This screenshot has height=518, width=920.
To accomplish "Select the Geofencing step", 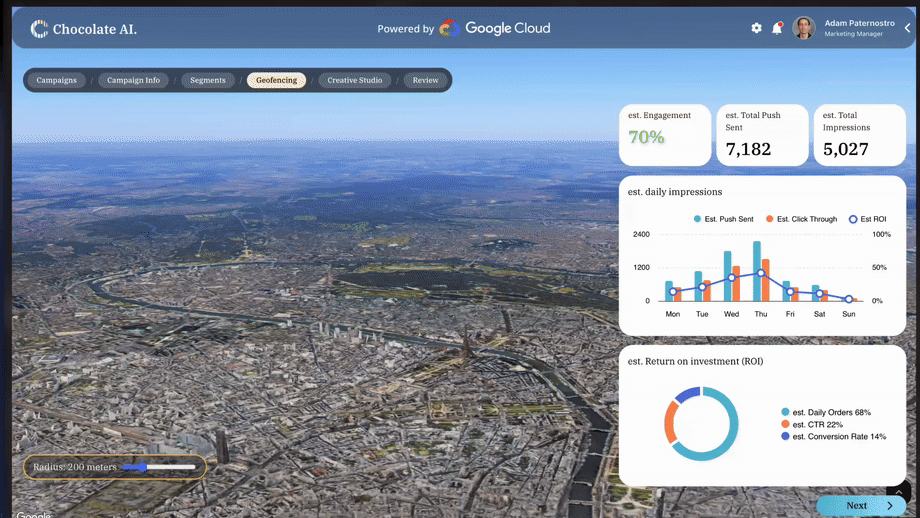I will click(x=276, y=80).
